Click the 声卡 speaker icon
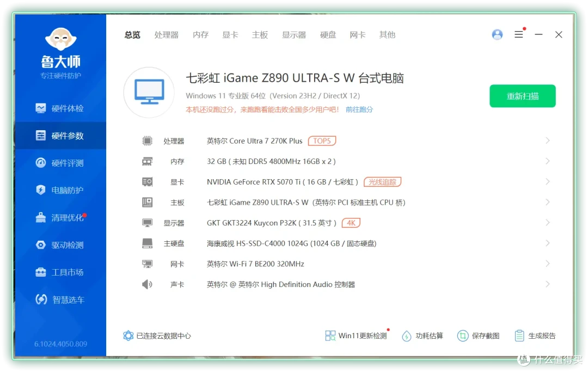Image resolution: width=588 pixels, height=372 pixels. tap(147, 284)
